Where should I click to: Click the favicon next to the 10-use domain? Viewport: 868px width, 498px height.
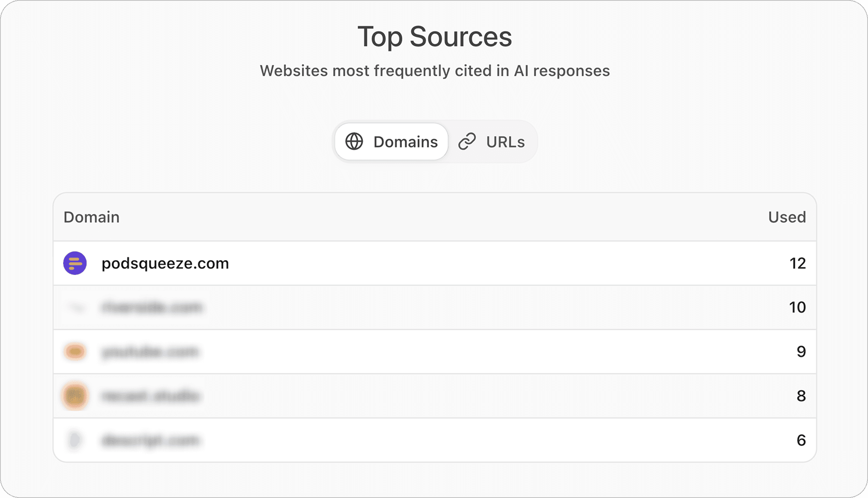[75, 307]
